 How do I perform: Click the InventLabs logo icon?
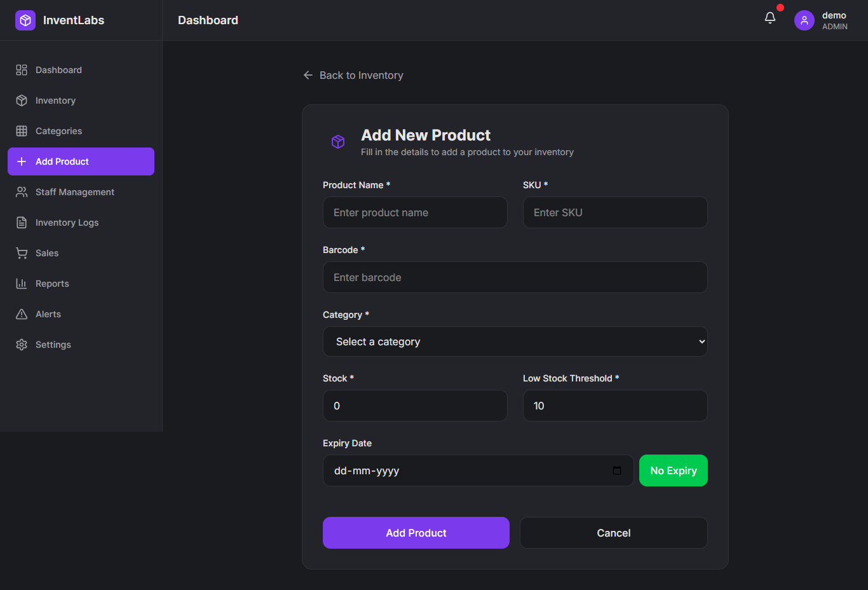[x=25, y=20]
